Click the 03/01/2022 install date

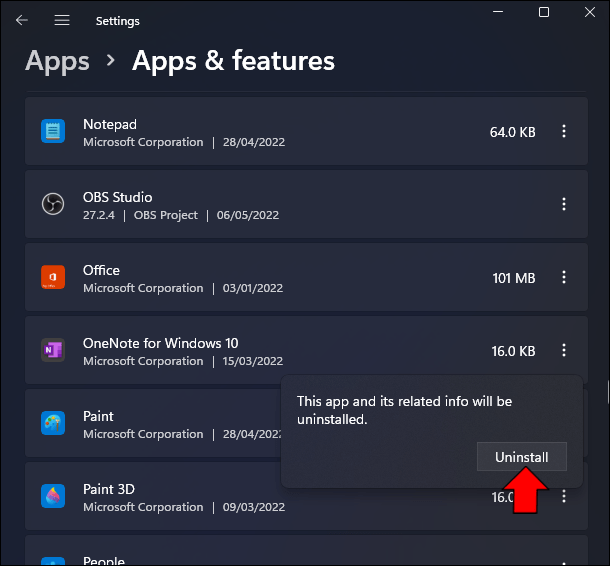coord(252,288)
